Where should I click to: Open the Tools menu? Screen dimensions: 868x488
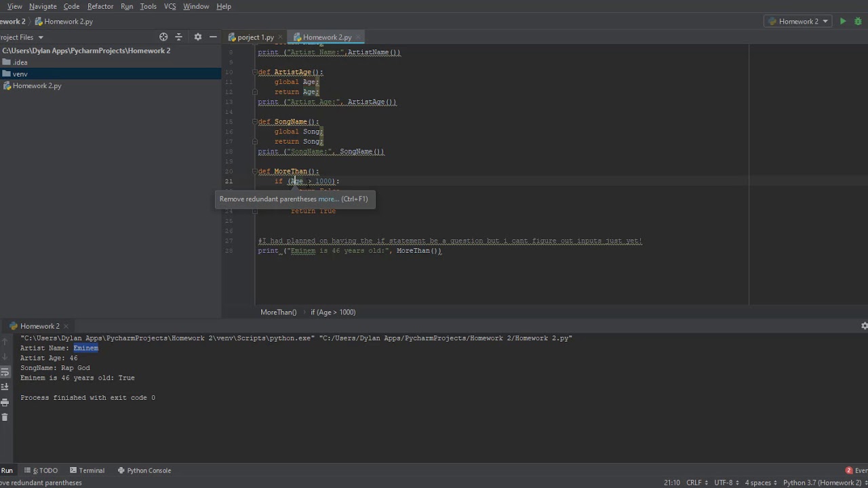tap(149, 6)
